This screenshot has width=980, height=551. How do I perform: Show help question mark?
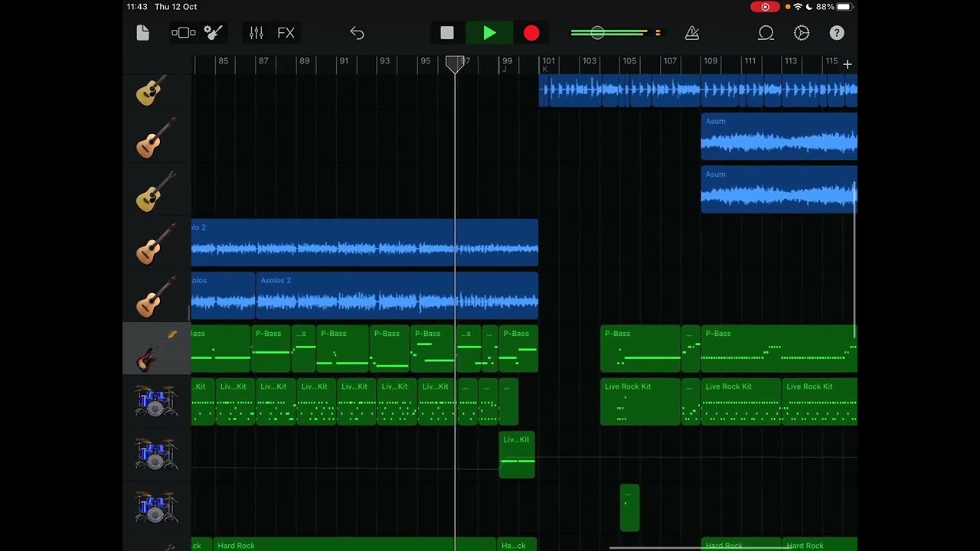click(x=837, y=33)
